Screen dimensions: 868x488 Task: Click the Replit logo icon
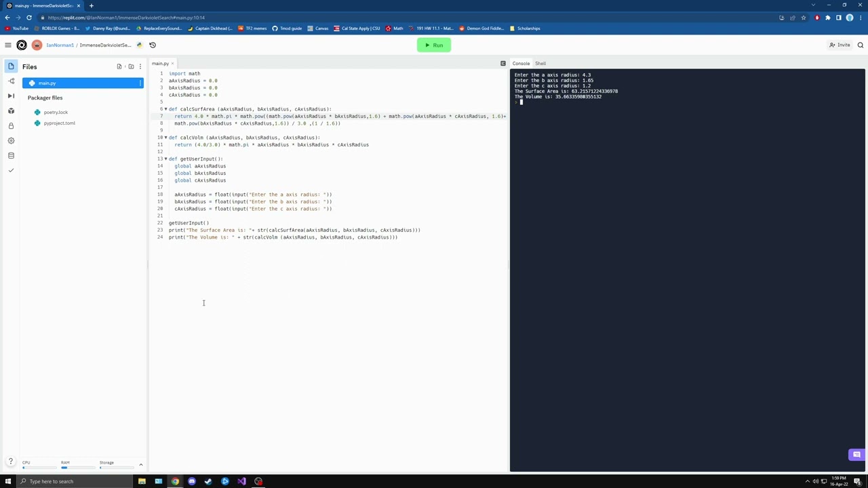22,45
